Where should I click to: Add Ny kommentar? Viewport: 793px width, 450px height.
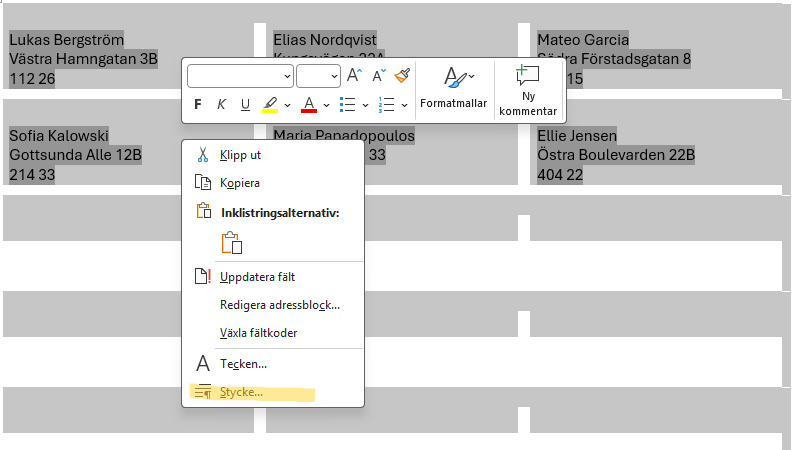[x=528, y=91]
